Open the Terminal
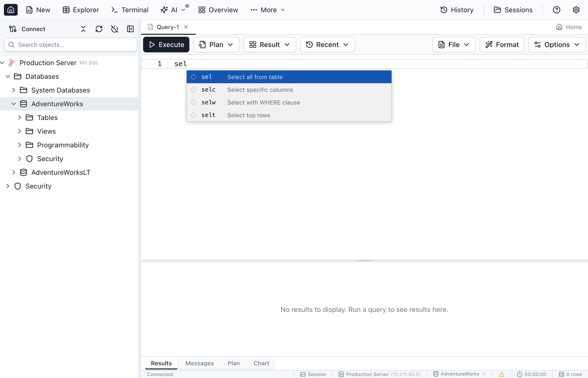 point(129,10)
